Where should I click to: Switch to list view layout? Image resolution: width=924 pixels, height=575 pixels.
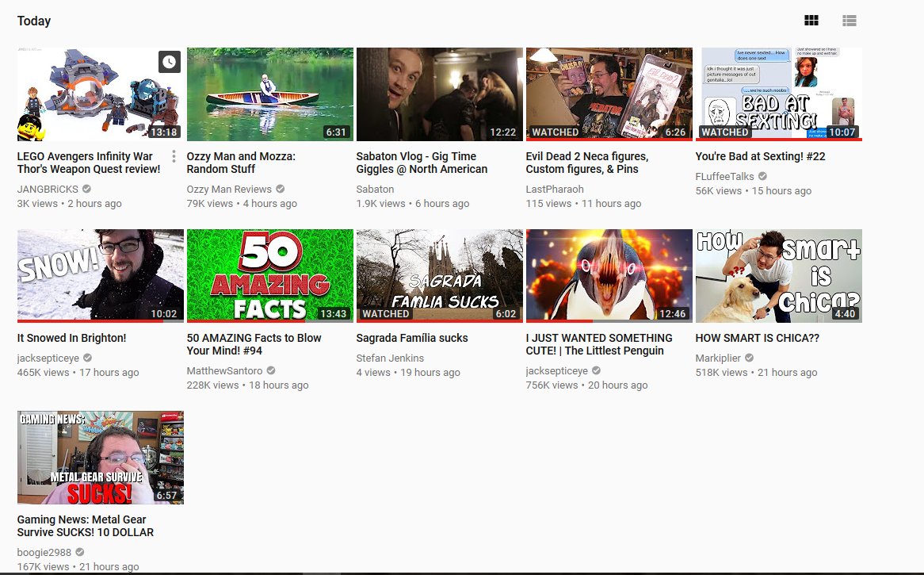tap(850, 21)
